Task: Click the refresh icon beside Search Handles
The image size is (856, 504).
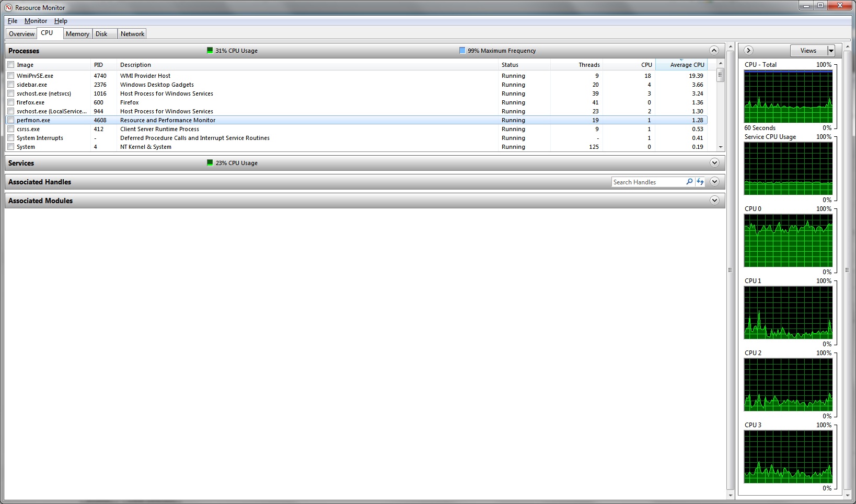Action: (700, 182)
